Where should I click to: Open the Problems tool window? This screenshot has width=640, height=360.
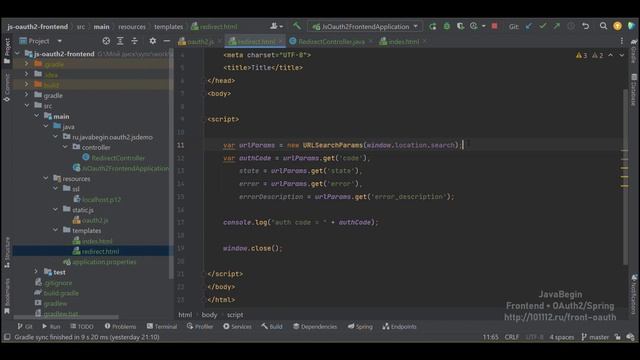pyautogui.click(x=120, y=327)
